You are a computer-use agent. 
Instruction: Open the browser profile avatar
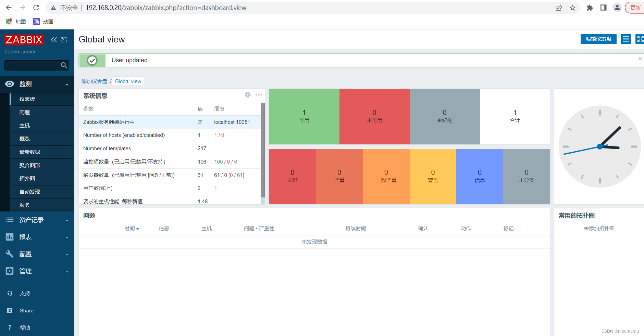(617, 8)
